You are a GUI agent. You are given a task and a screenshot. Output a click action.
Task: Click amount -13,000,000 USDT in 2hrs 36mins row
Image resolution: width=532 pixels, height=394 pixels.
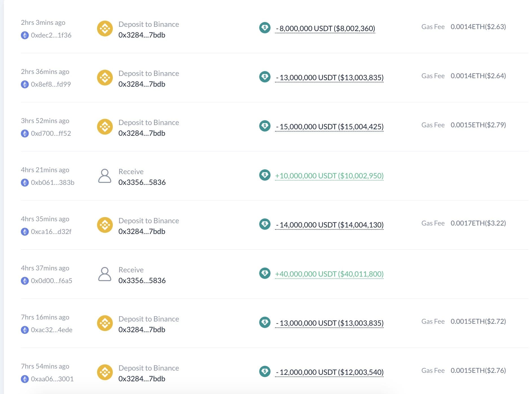click(329, 78)
